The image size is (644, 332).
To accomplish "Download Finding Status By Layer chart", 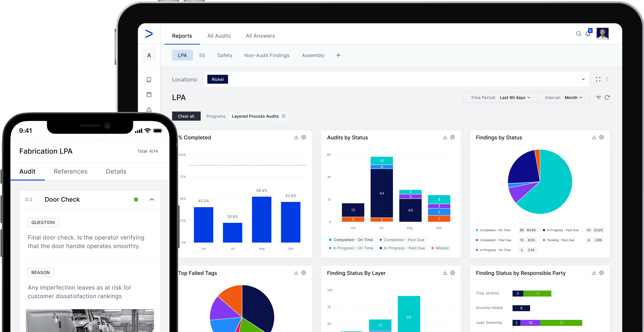I will coord(445,273).
